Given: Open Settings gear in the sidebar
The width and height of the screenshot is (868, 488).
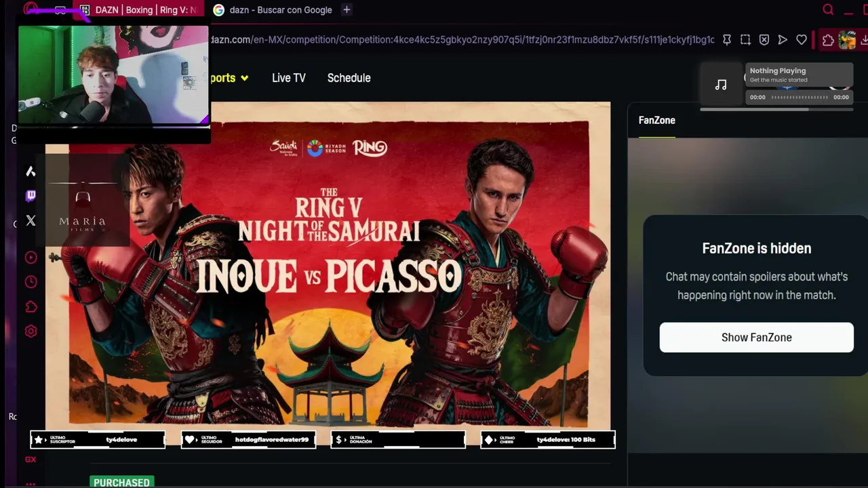Looking at the screenshot, I should tap(31, 331).
